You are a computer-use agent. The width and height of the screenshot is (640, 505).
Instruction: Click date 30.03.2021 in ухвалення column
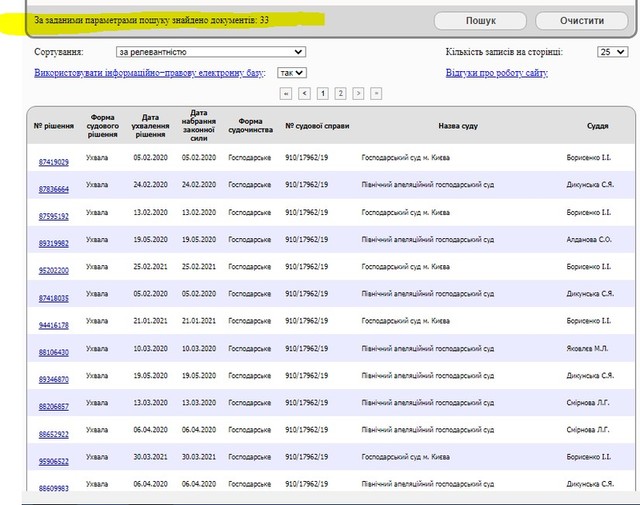point(150,457)
